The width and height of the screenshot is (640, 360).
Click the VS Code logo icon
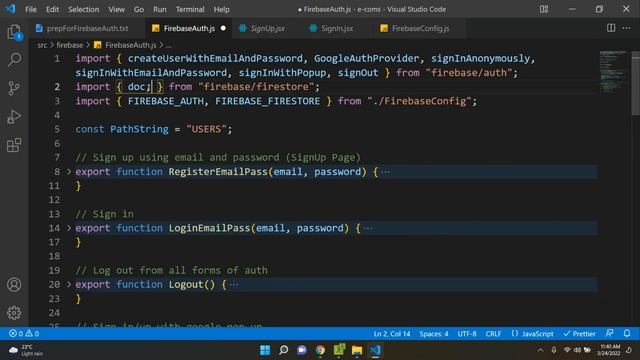coord(10,9)
